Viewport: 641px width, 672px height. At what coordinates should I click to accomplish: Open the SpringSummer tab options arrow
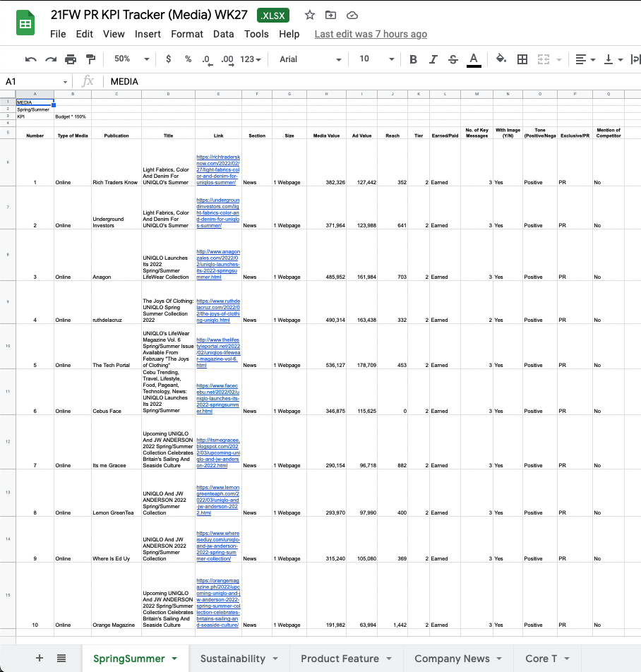tap(174, 659)
